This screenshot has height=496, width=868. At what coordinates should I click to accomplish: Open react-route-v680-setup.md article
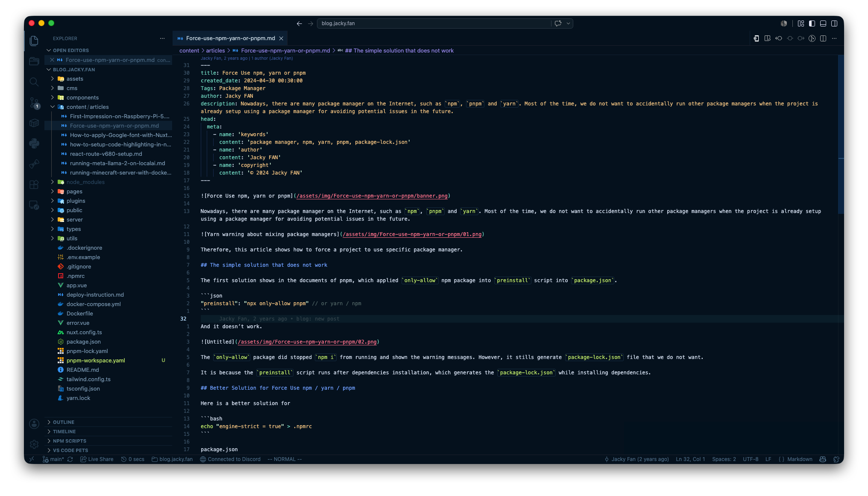(x=109, y=154)
